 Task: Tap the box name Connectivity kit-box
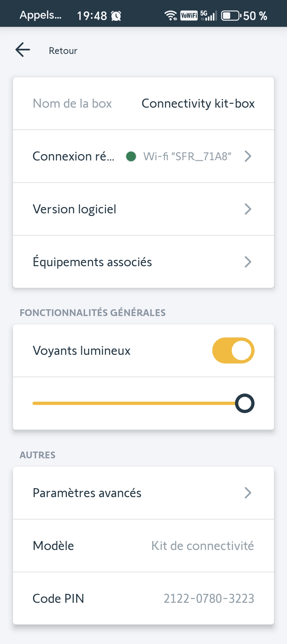tap(198, 104)
